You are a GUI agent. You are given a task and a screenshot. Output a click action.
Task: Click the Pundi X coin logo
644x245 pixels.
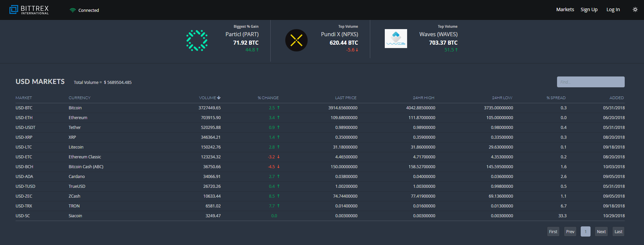296,40
